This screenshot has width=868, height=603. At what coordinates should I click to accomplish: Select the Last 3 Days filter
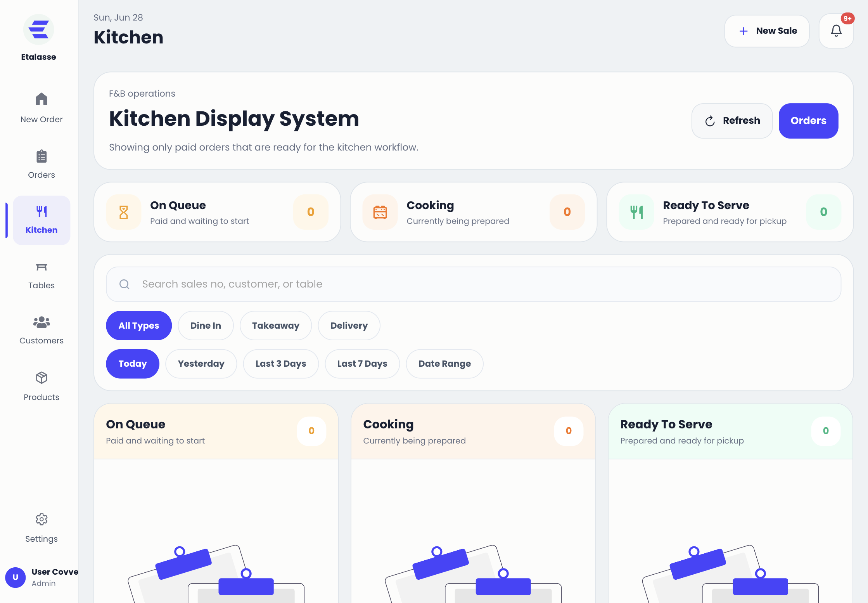281,364
